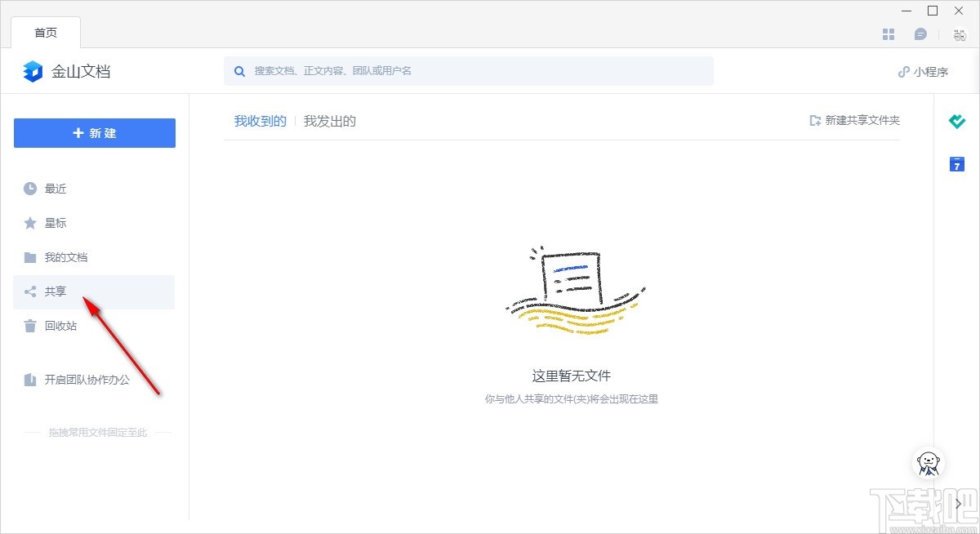
Task: Click the 金山文档 logo icon
Action: point(31,71)
